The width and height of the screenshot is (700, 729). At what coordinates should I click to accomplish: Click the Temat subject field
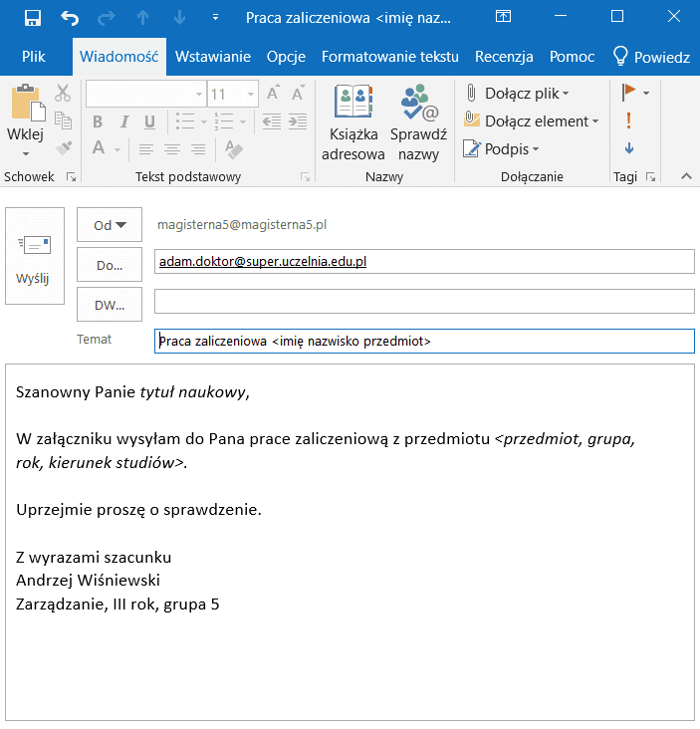pyautogui.click(x=424, y=341)
